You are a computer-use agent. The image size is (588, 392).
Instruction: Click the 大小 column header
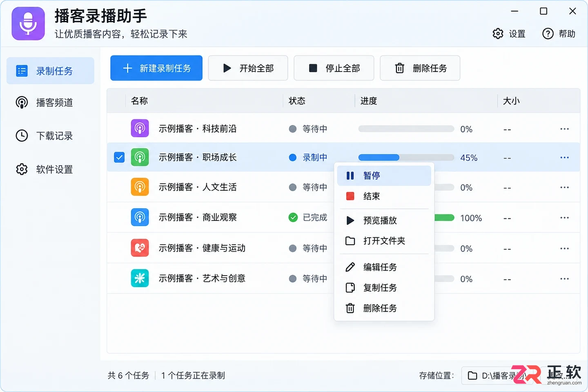(511, 101)
